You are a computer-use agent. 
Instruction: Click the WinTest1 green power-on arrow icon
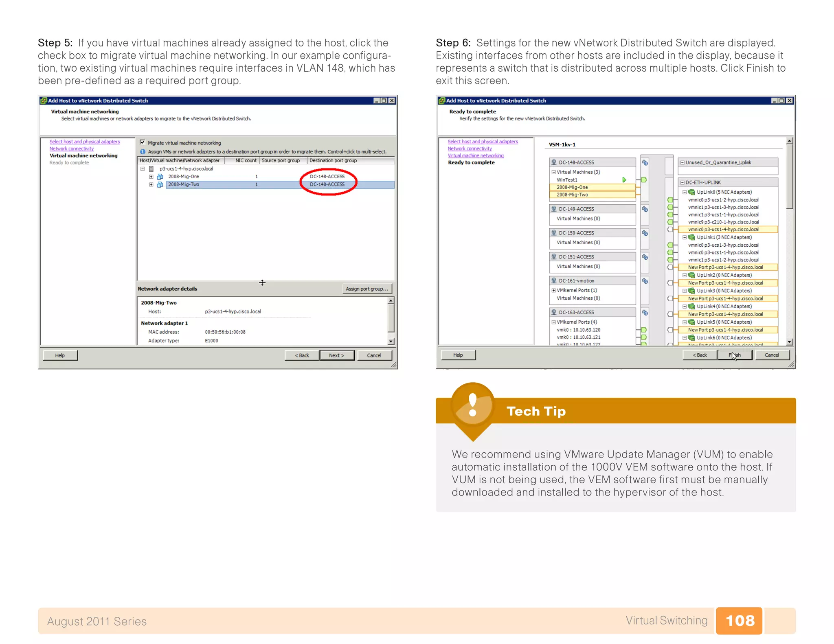tap(624, 180)
